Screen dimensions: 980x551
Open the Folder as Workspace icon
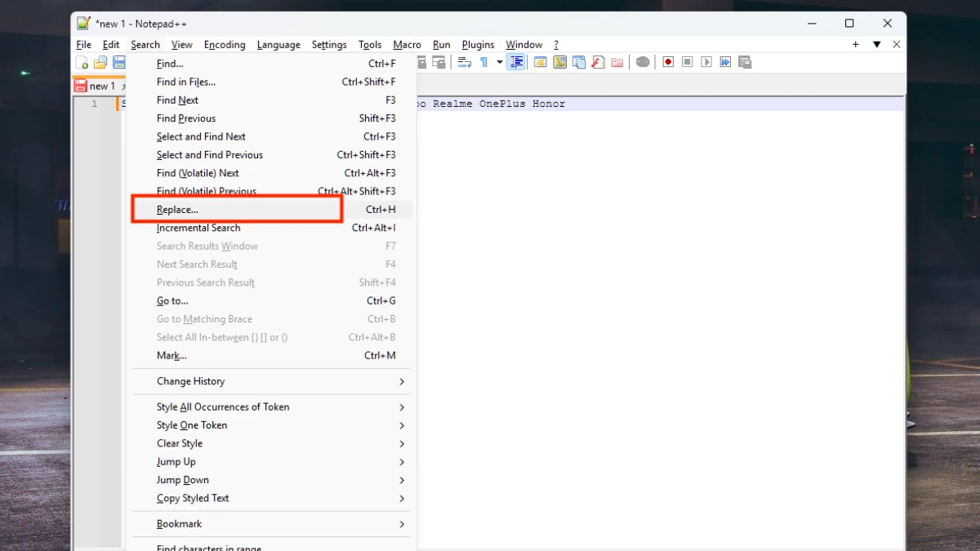[617, 62]
